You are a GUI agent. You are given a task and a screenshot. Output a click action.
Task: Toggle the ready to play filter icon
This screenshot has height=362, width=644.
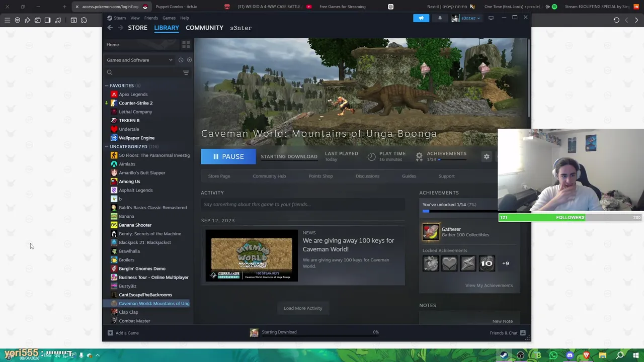(x=189, y=60)
